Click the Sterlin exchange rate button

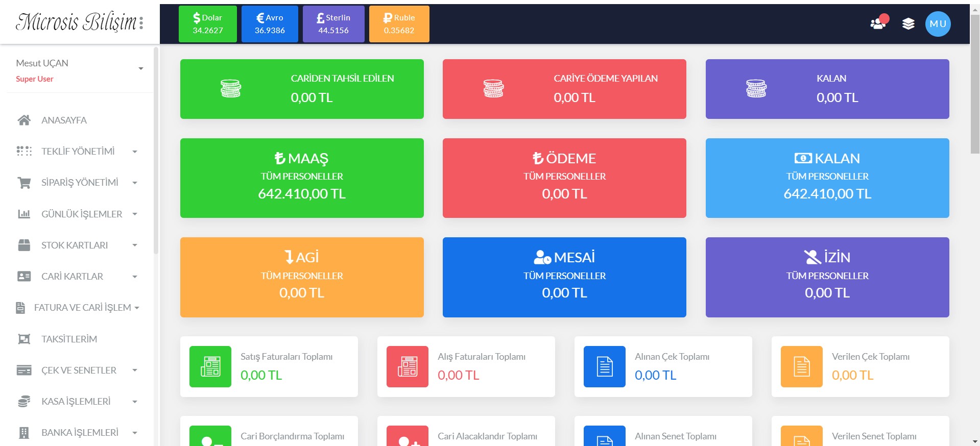coord(333,24)
